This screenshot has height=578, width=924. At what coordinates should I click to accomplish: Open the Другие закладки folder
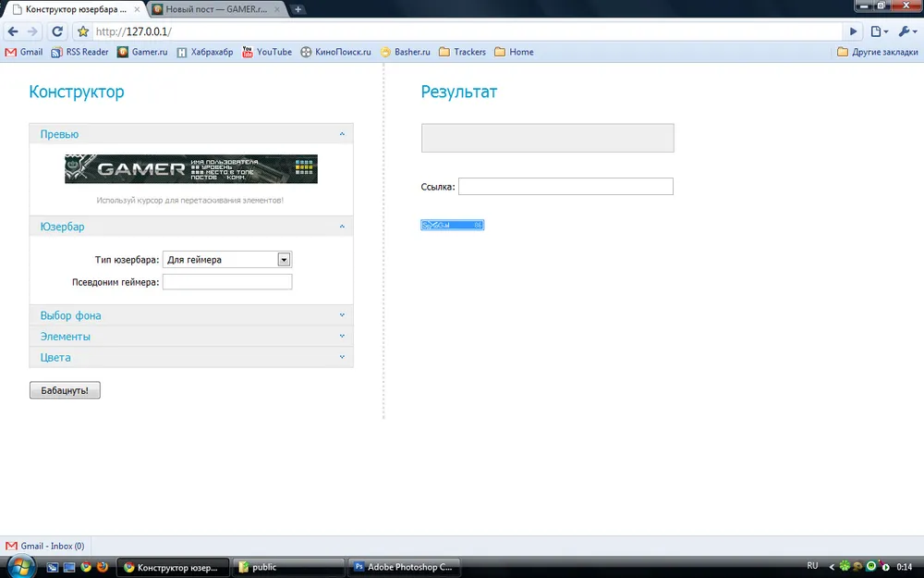[877, 52]
